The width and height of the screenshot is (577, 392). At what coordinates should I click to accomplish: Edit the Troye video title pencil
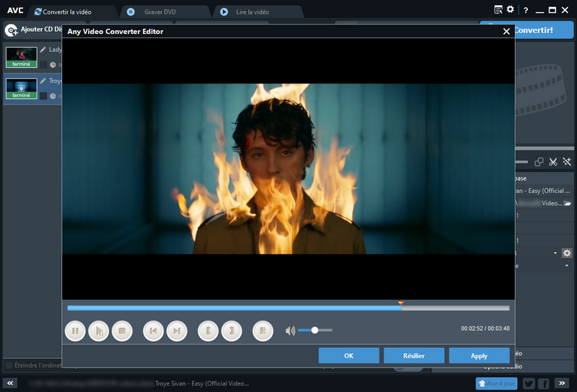click(x=43, y=81)
